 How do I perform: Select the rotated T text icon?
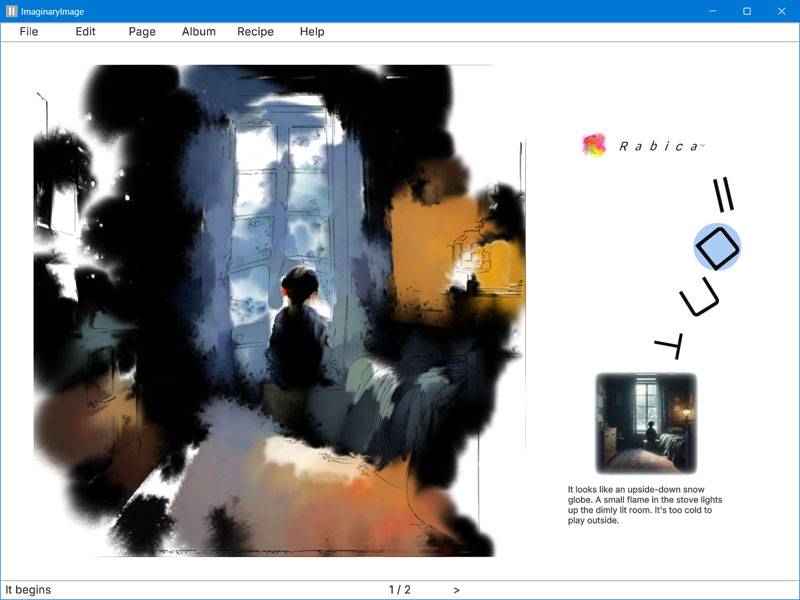point(669,345)
